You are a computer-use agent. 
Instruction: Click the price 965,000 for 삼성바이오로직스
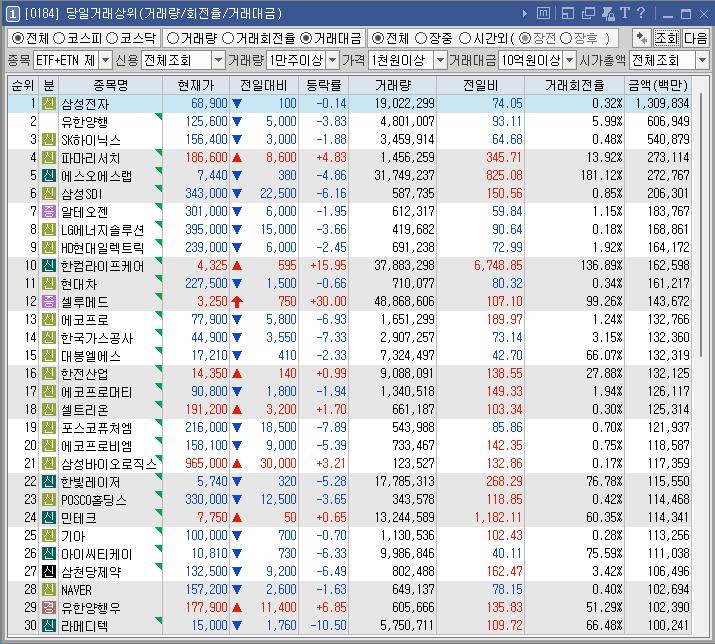pyautogui.click(x=206, y=463)
